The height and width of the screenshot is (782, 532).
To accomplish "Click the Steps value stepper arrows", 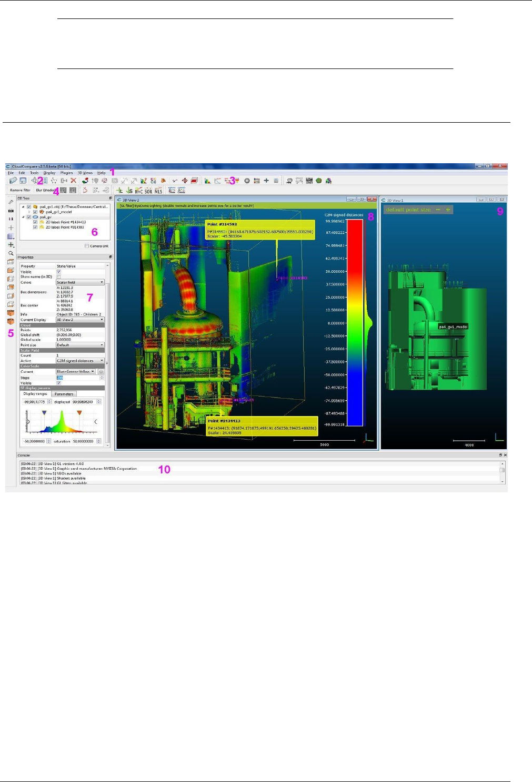I will [x=102, y=378].
